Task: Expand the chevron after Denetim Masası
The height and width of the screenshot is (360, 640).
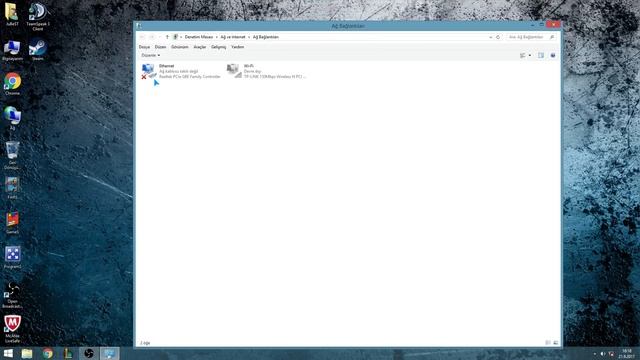Action: 217,37
